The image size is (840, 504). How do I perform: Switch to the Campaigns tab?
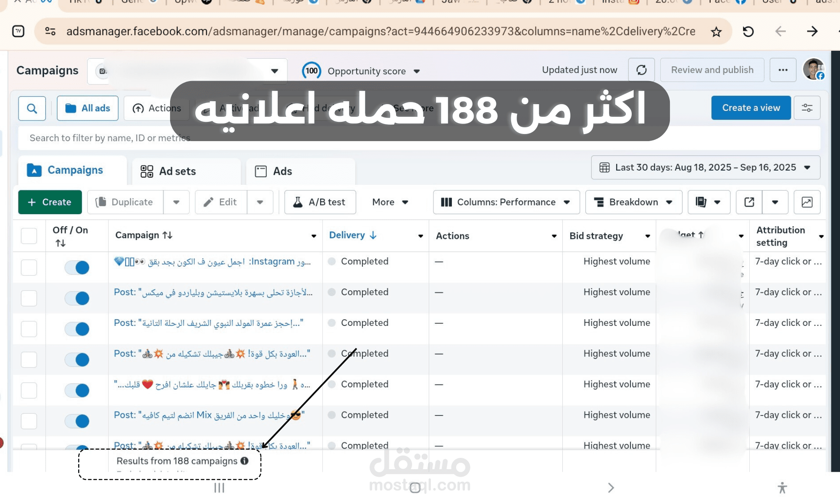click(x=72, y=170)
